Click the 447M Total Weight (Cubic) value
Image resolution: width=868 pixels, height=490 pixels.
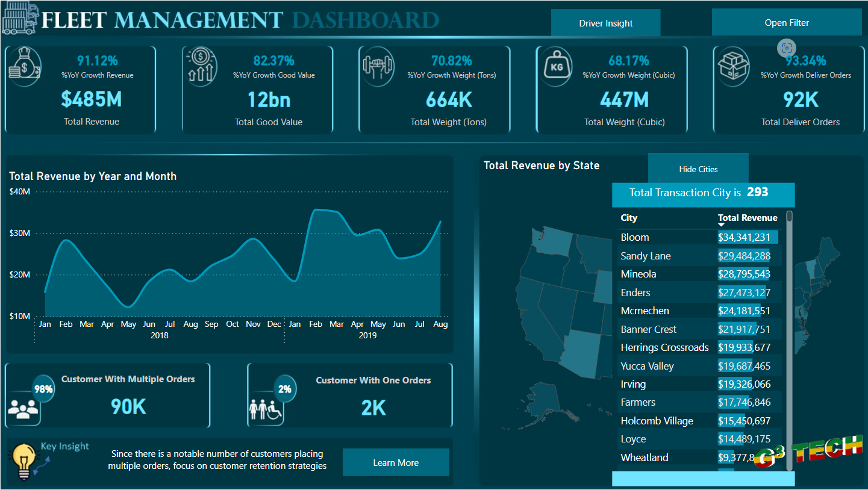(x=624, y=99)
